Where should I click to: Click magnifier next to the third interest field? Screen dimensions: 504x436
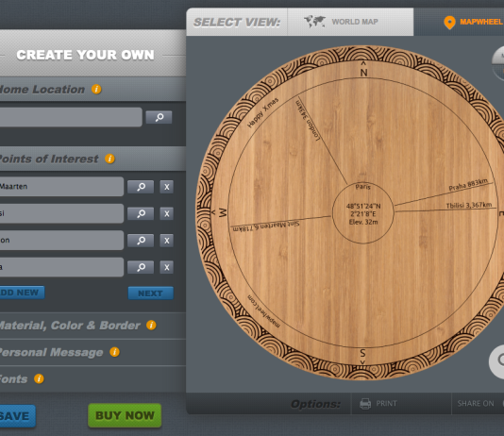pos(141,241)
